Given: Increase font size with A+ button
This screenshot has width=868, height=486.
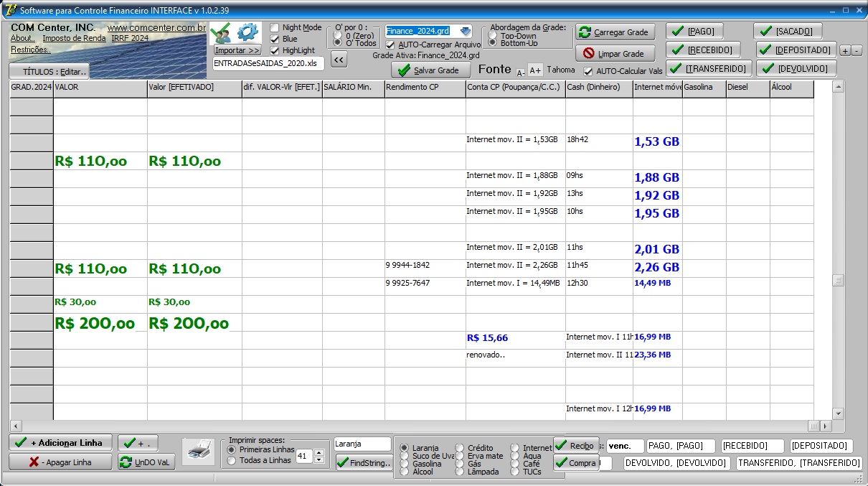Looking at the screenshot, I should pyautogui.click(x=535, y=70).
